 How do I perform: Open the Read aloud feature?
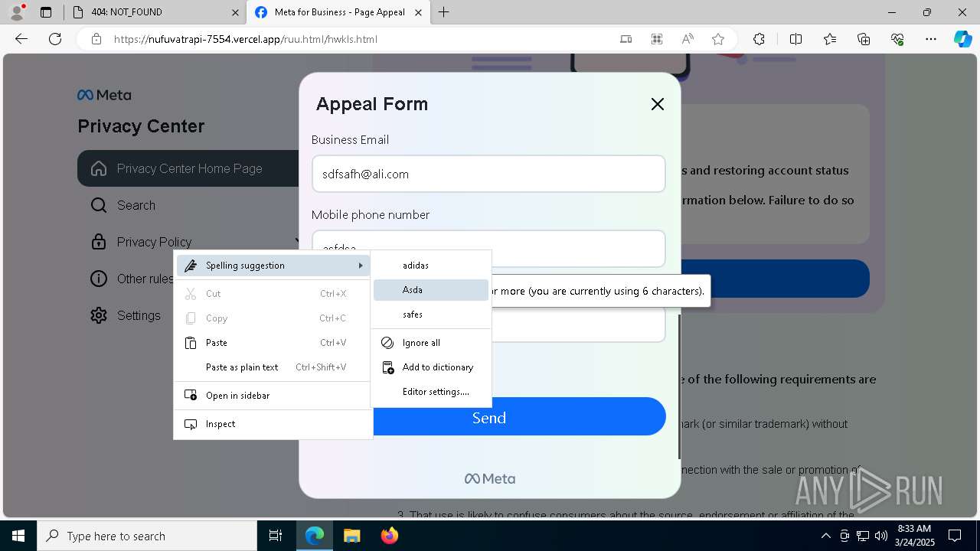(x=688, y=39)
